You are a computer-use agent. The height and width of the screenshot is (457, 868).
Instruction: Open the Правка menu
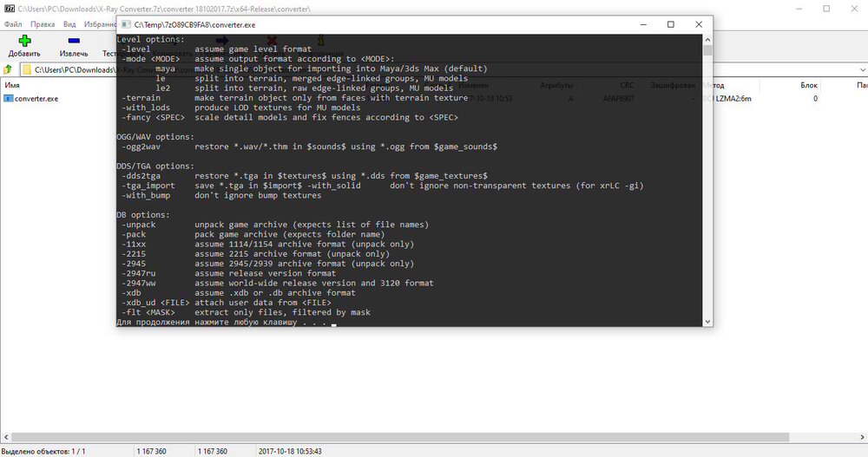43,24
